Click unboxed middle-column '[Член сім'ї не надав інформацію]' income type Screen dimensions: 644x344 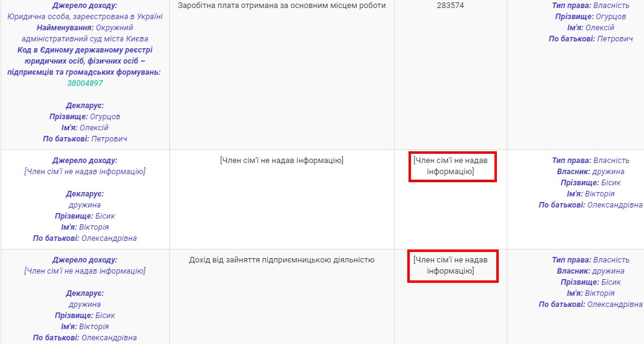click(x=281, y=161)
